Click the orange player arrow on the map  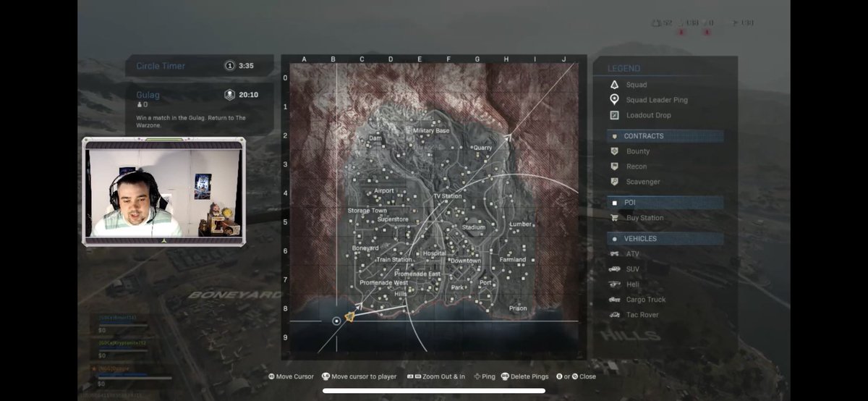click(x=350, y=317)
